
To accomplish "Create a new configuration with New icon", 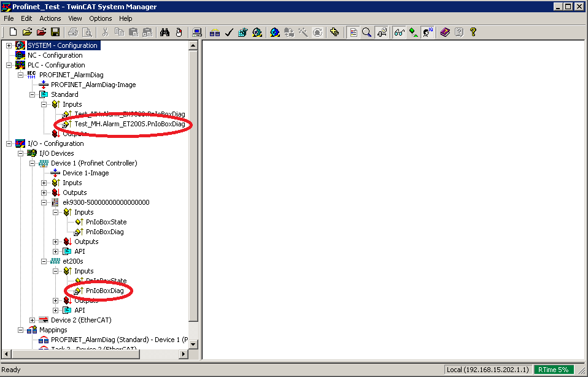I will pyautogui.click(x=13, y=32).
